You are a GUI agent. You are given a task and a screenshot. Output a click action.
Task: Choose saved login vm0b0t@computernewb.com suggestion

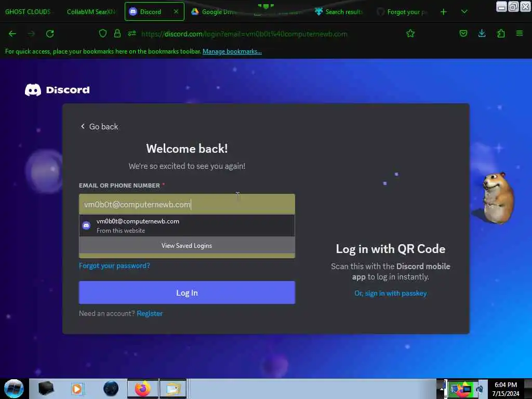point(187,225)
